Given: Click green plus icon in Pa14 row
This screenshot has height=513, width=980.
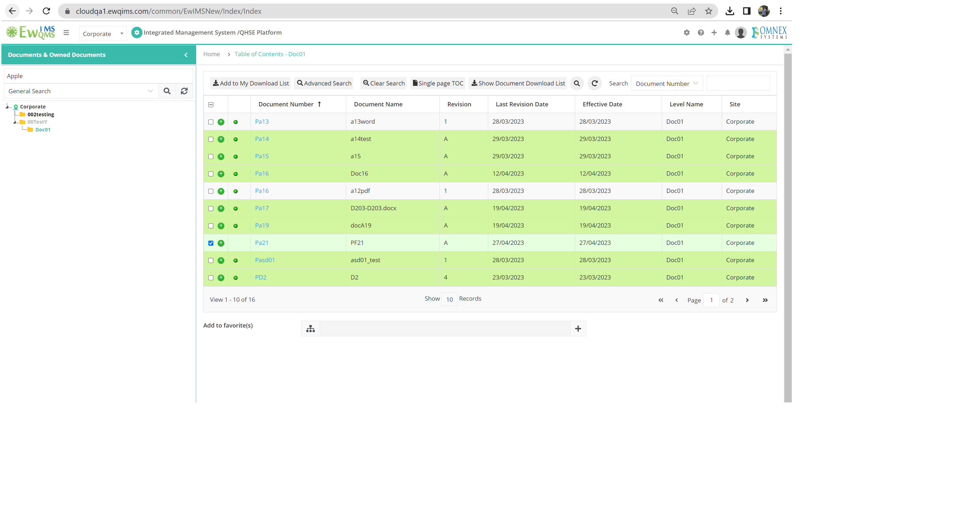Looking at the screenshot, I should (x=221, y=139).
